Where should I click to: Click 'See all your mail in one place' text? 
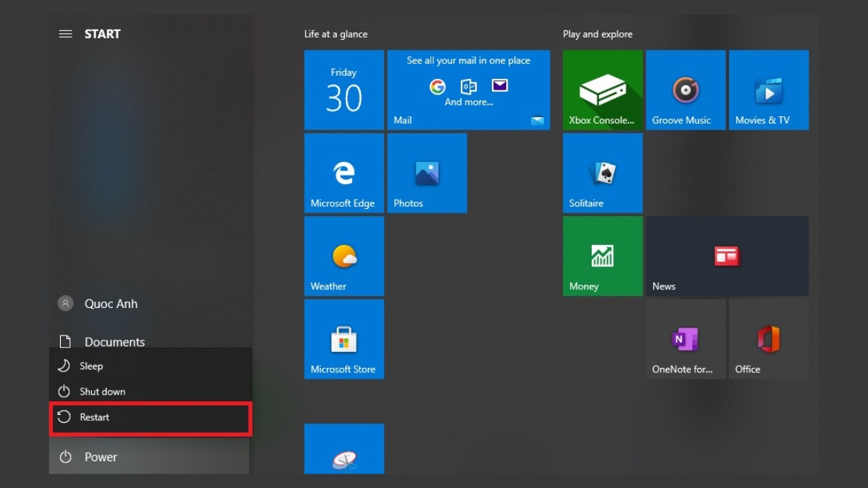click(x=469, y=61)
